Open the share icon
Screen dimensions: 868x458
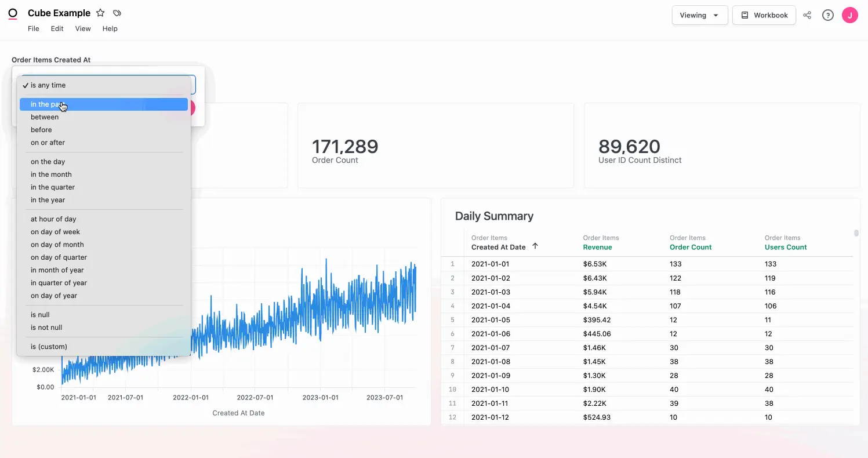(x=807, y=15)
